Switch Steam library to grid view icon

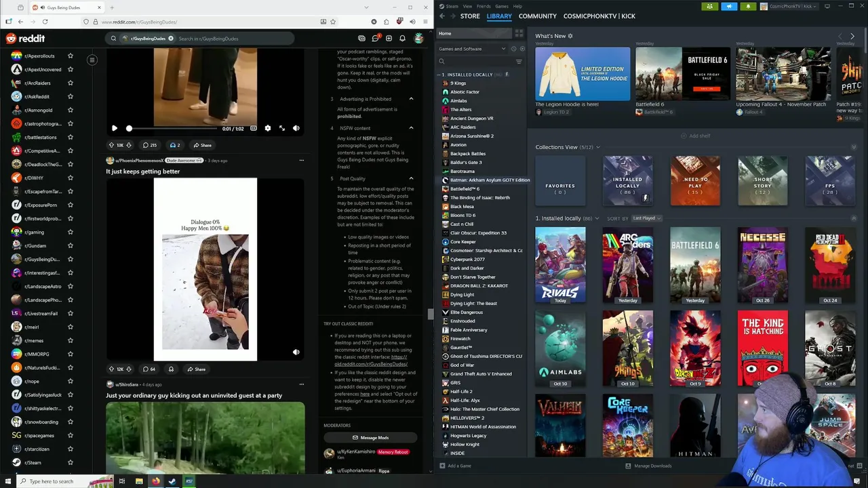tap(519, 33)
